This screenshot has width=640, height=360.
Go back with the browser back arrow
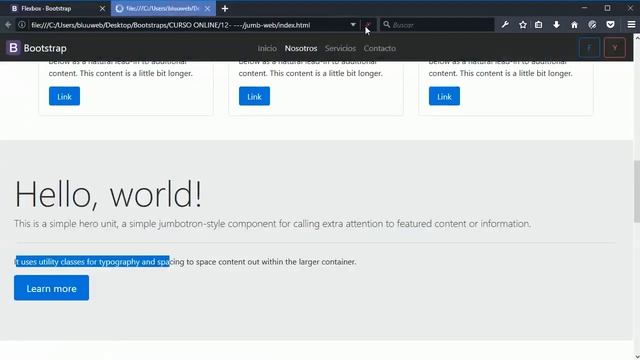(x=8, y=25)
